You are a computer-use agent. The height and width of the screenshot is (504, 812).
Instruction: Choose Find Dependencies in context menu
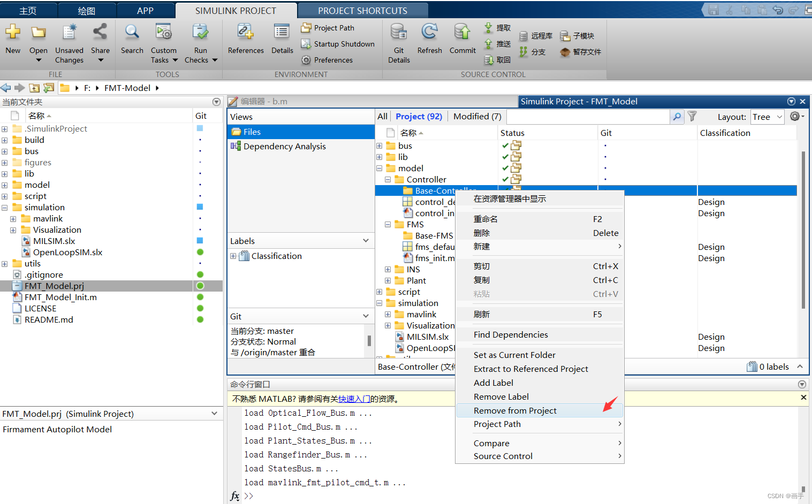coord(539,334)
